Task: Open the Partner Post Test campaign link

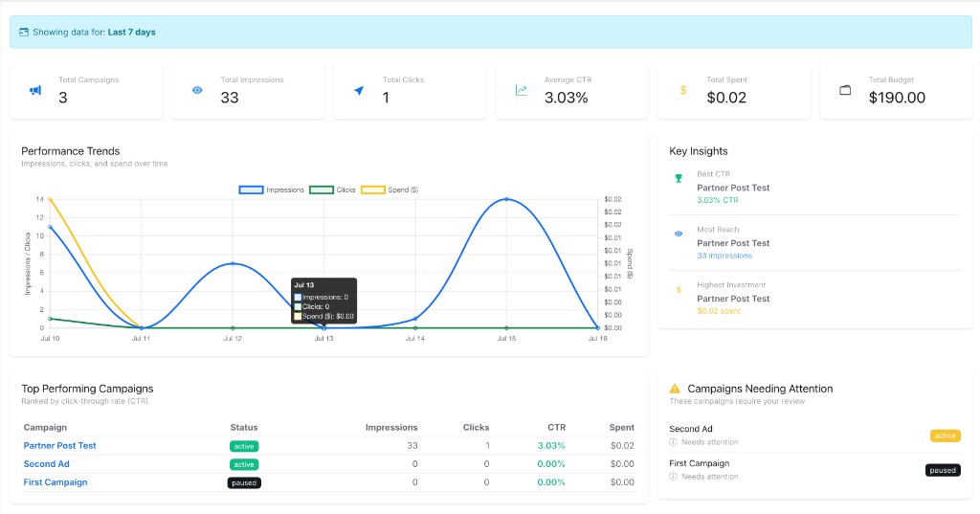Action: click(60, 446)
